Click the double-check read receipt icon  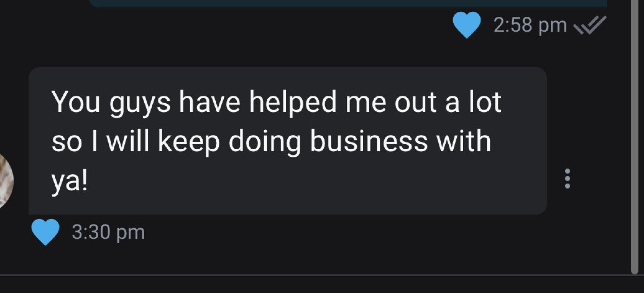(x=590, y=25)
